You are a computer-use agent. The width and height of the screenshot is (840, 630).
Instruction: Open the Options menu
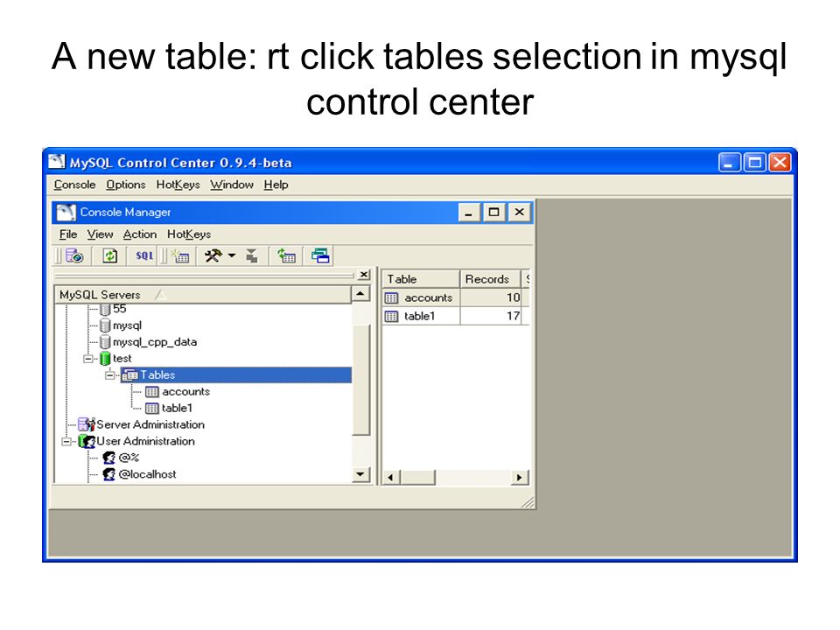125,185
